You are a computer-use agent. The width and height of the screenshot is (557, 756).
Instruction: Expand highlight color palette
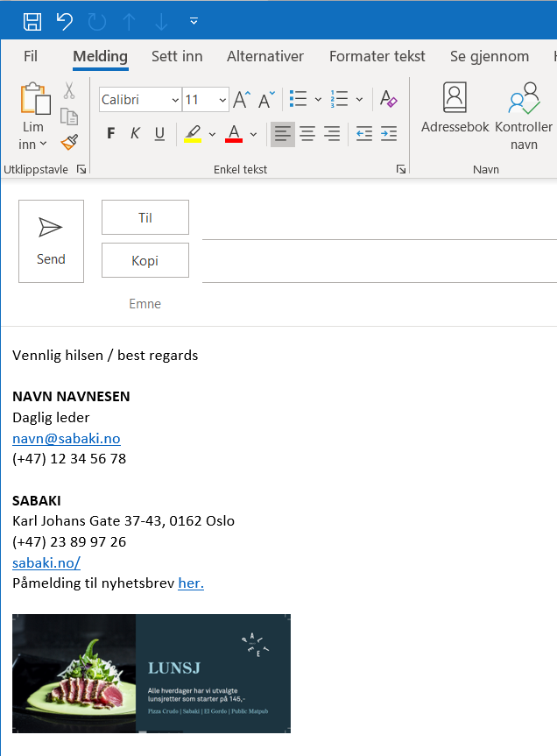pos(212,134)
